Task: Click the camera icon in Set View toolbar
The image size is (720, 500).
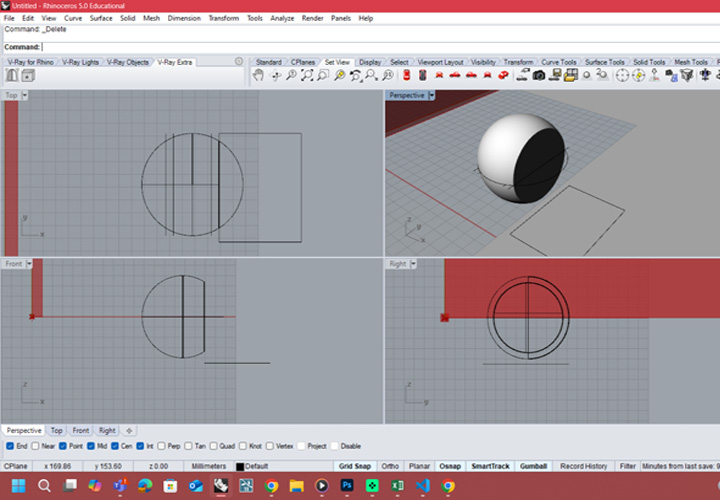Action: coord(539,75)
